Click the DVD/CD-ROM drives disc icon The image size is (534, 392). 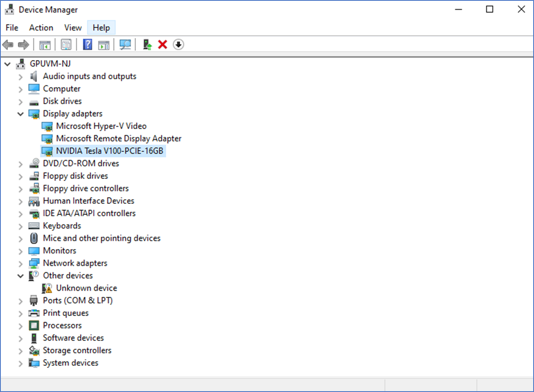pos(34,164)
